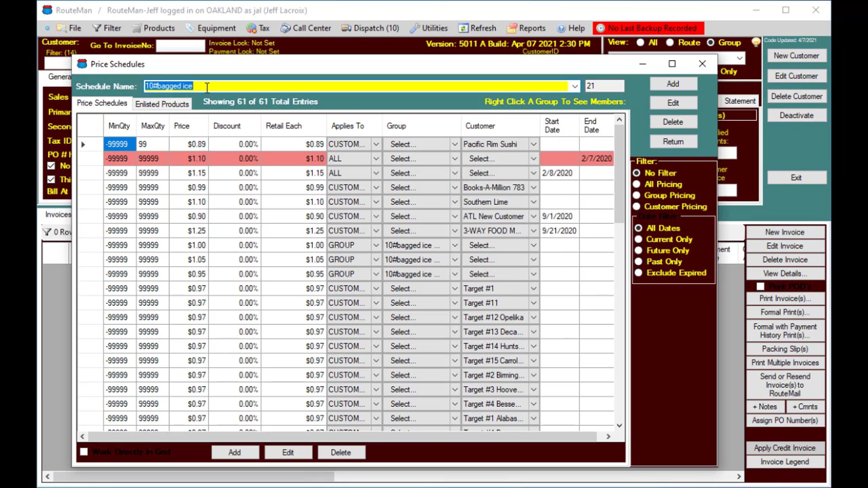This screenshot has height=488, width=868.
Task: Switch to the Price Schedules tab
Action: coord(102,103)
